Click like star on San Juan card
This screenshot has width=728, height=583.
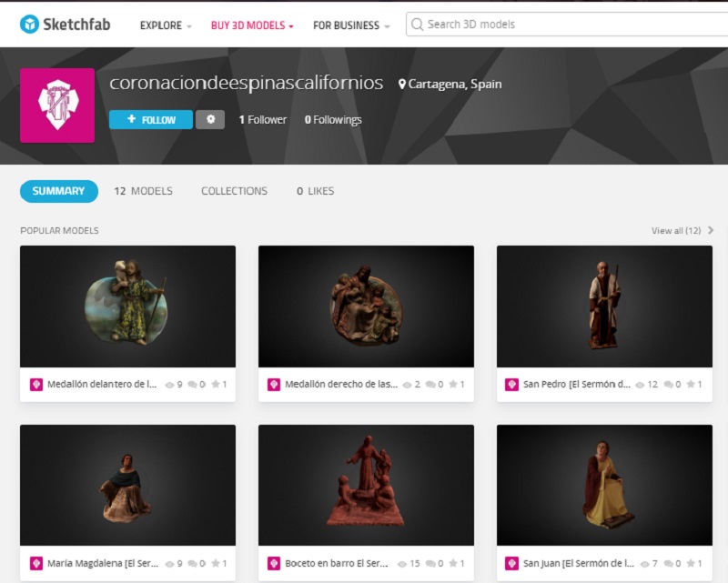691,563
